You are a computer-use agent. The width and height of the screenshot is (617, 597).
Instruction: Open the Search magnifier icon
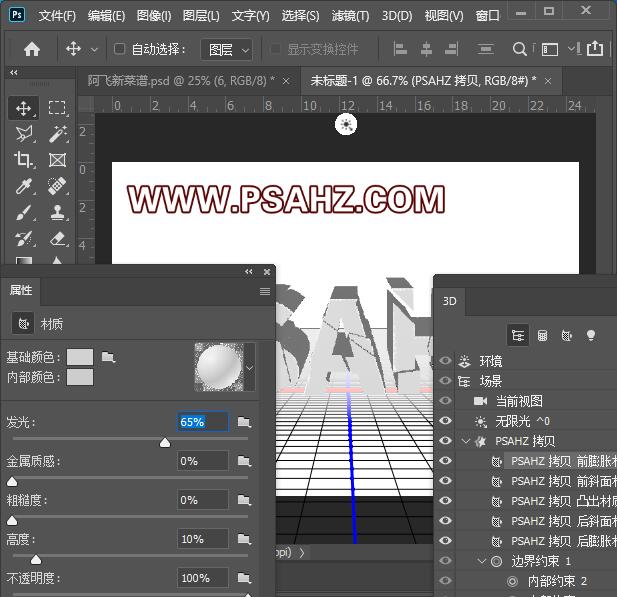[x=519, y=50]
